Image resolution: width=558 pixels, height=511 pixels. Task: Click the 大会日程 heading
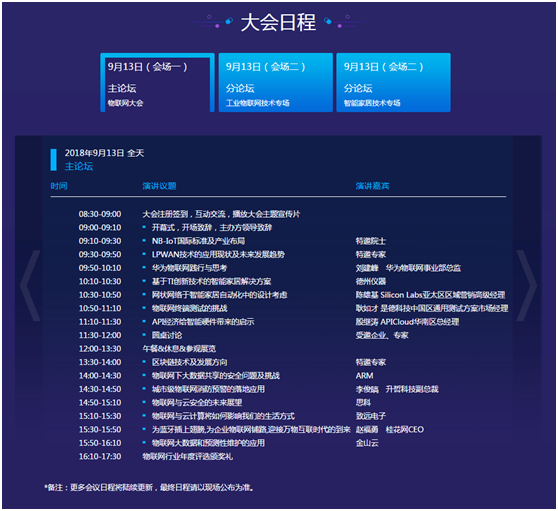point(278,22)
